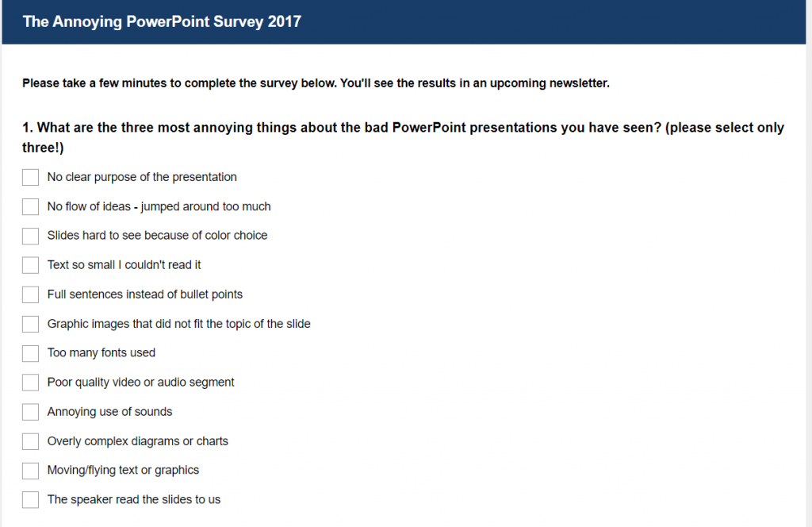Tick 'Moving/flying text or graphics'
Viewport: 812px width, 527px height.
29,470
